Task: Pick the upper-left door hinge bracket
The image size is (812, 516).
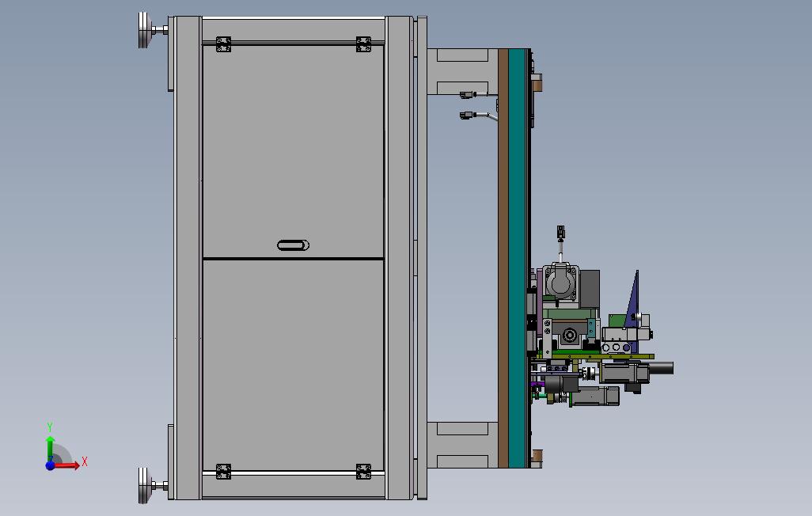Action: tap(223, 44)
